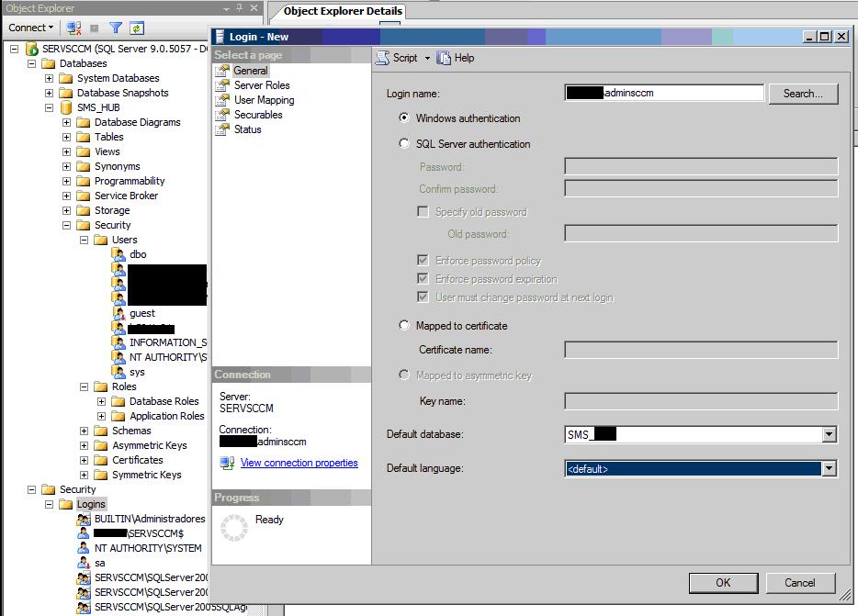
Task: Click the Database Diagrams folder icon
Action: 84,122
